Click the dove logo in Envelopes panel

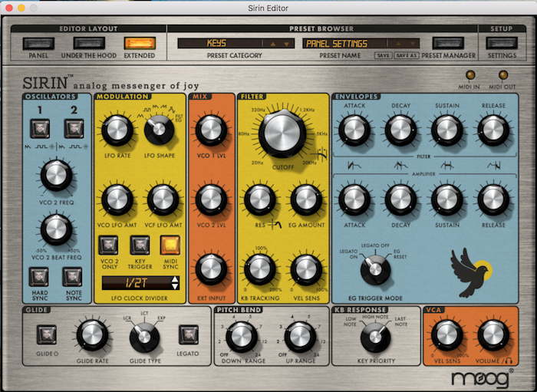470,272
